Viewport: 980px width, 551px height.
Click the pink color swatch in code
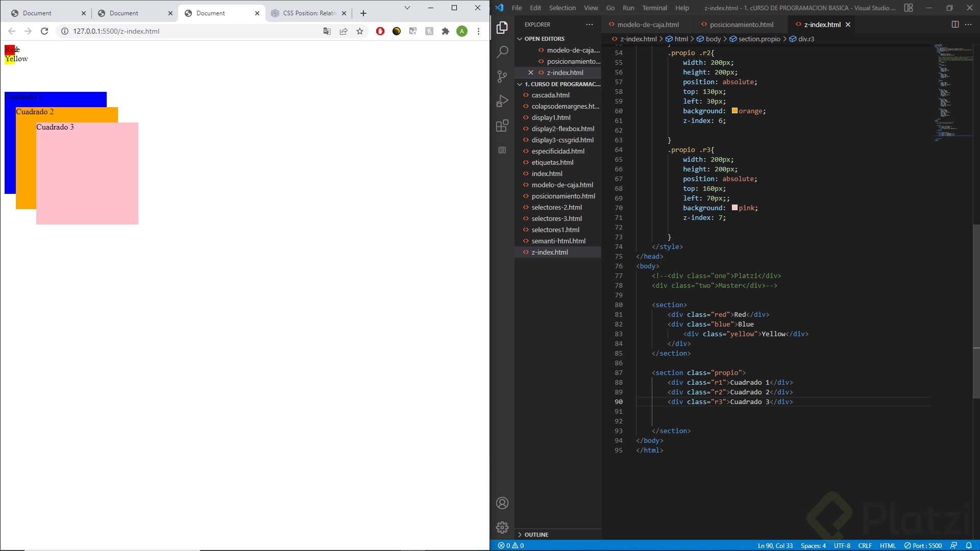coord(734,208)
